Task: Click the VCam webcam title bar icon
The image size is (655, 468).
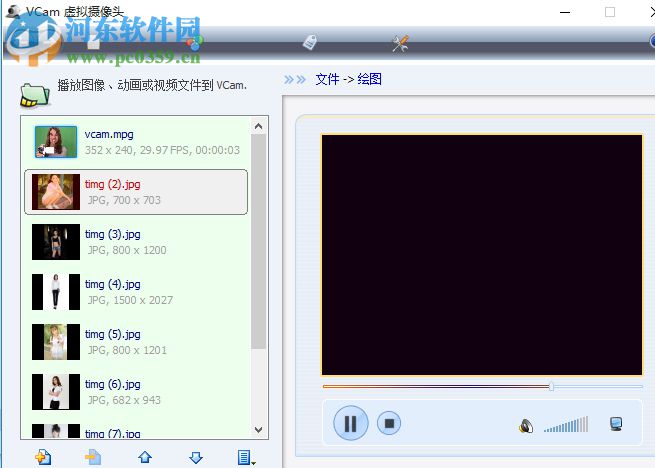Action: pos(13,10)
